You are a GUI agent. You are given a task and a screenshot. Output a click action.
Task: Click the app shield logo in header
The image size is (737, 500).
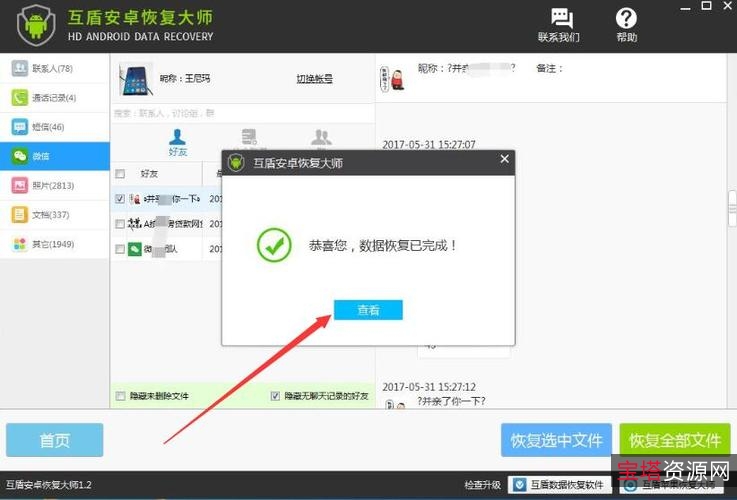36,25
